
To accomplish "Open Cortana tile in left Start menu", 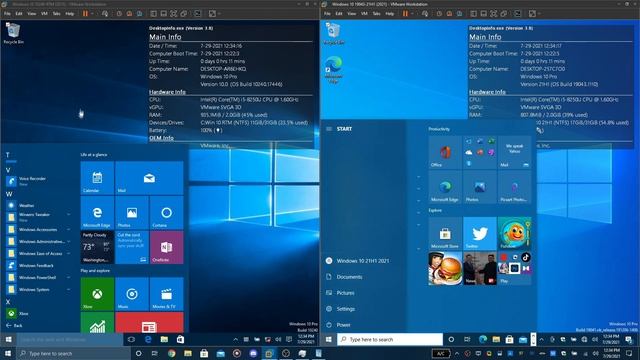I will pos(167,212).
